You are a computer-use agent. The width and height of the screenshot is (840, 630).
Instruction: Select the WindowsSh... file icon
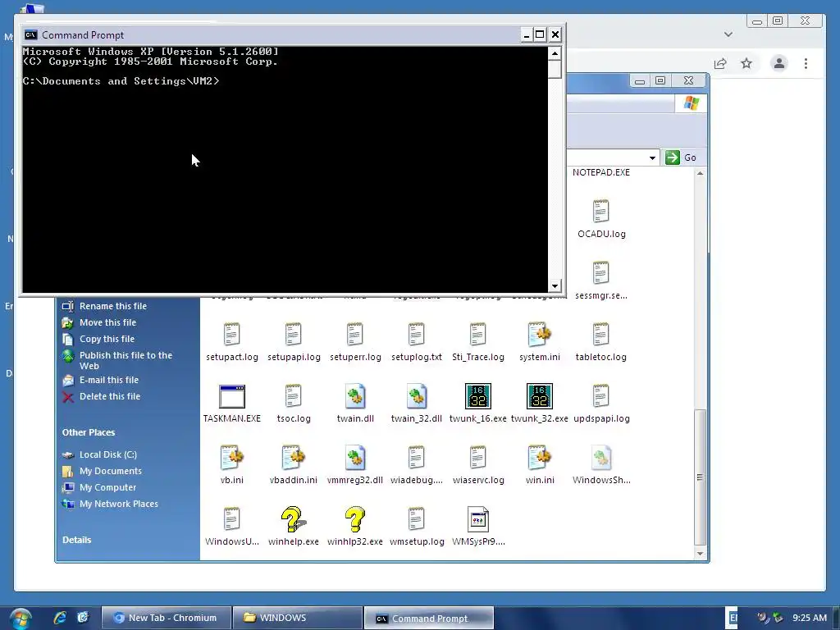point(600,458)
